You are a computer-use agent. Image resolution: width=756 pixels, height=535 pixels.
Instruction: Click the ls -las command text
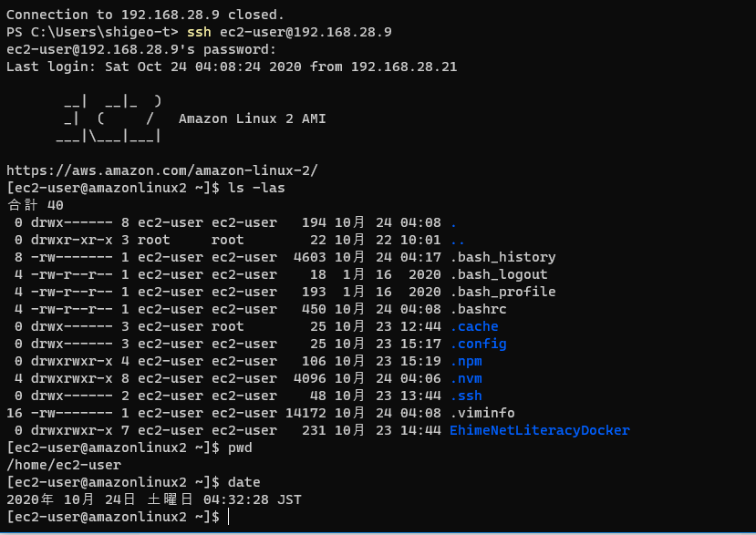click(x=256, y=188)
